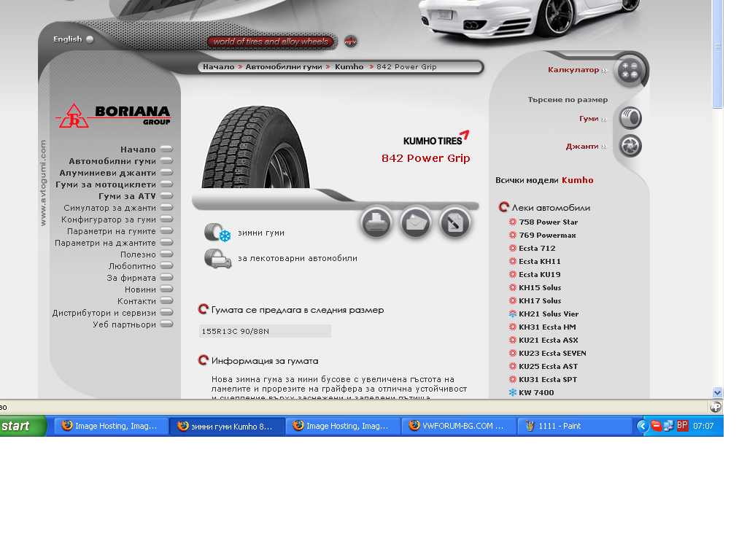Click the light truck tire icon
The image size is (747, 560).
(217, 259)
